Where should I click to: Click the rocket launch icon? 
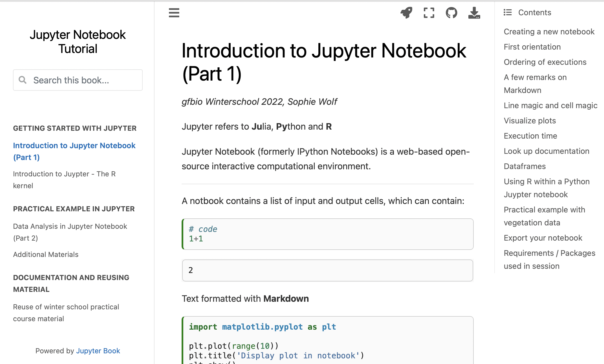406,13
